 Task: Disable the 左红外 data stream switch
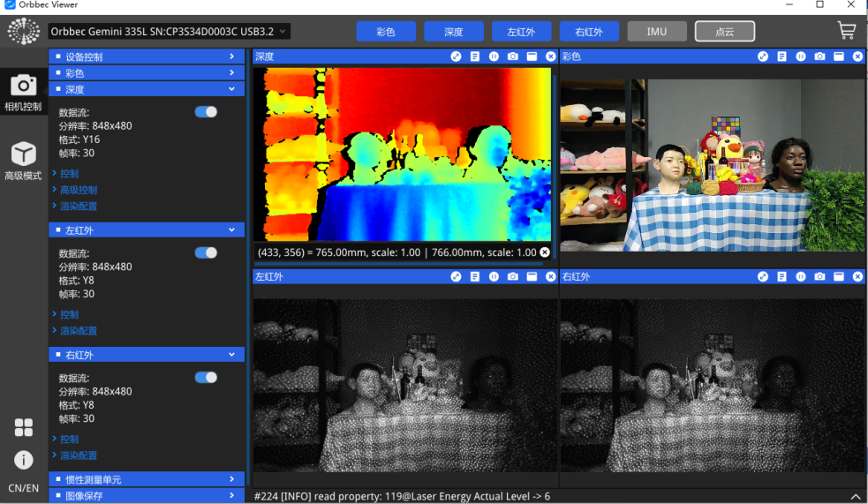click(206, 252)
